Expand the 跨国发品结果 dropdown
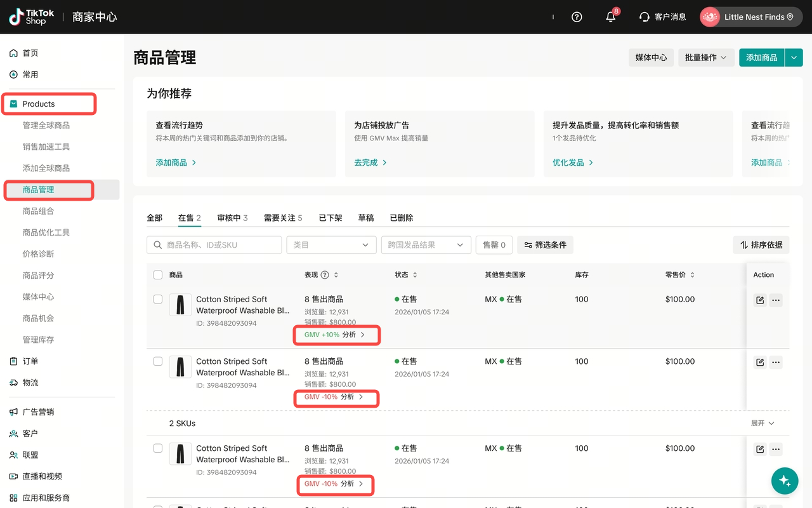The width and height of the screenshot is (812, 508). 426,245
